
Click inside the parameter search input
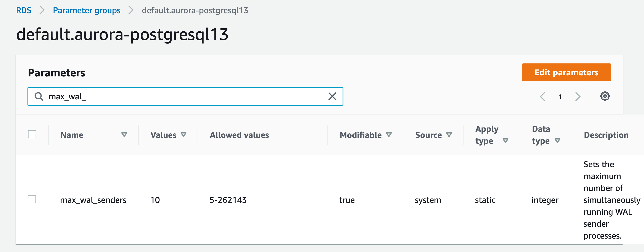[175, 96]
